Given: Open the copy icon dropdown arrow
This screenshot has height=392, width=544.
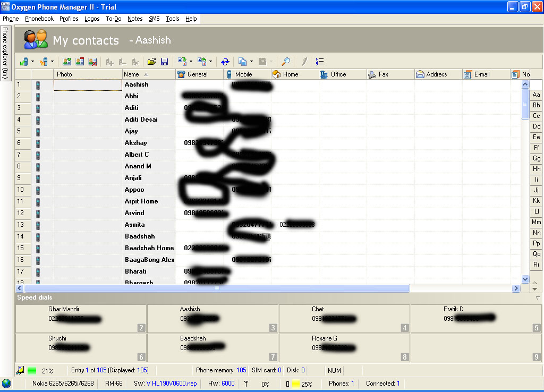Looking at the screenshot, I should click(251, 62).
